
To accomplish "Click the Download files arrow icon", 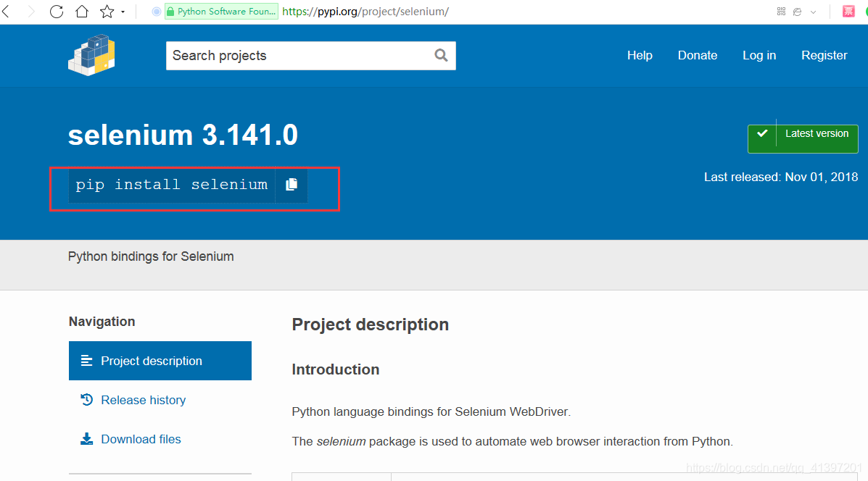I will (86, 439).
